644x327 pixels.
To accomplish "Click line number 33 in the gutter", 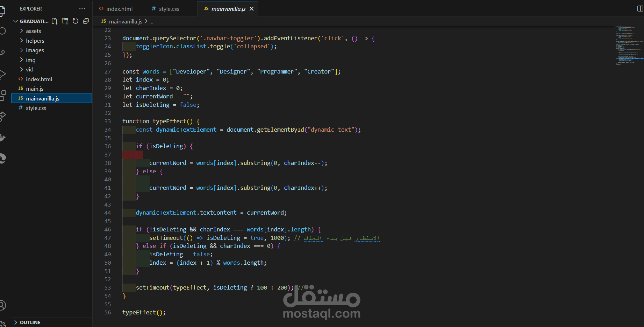I will (x=108, y=121).
